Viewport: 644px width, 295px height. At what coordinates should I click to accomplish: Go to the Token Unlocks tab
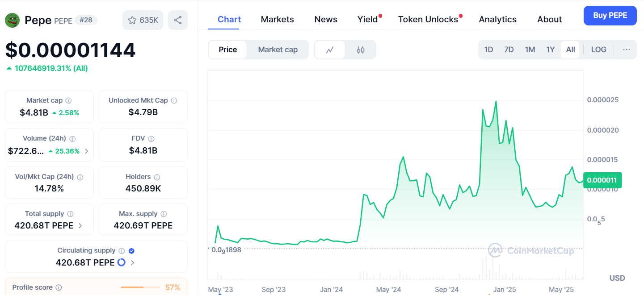pyautogui.click(x=428, y=20)
